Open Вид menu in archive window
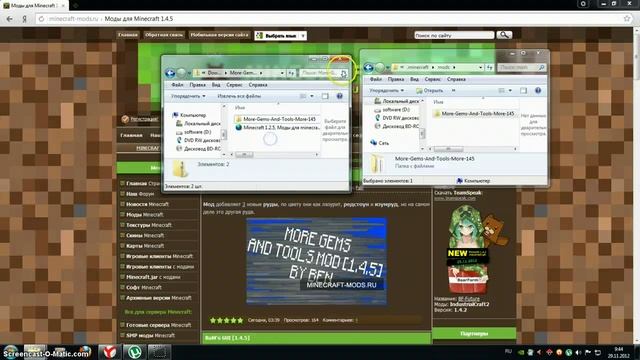The height and width of the screenshot is (360, 640). click(216, 85)
